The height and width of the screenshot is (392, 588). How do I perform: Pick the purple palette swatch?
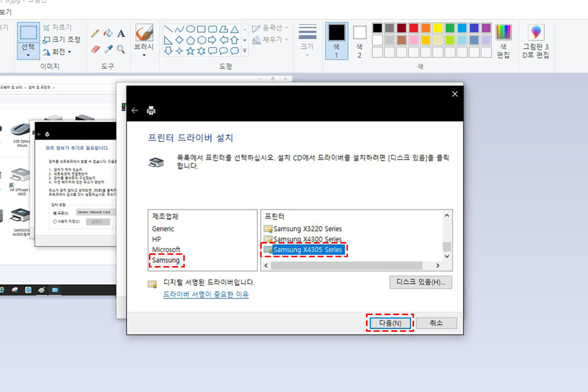[x=486, y=27]
